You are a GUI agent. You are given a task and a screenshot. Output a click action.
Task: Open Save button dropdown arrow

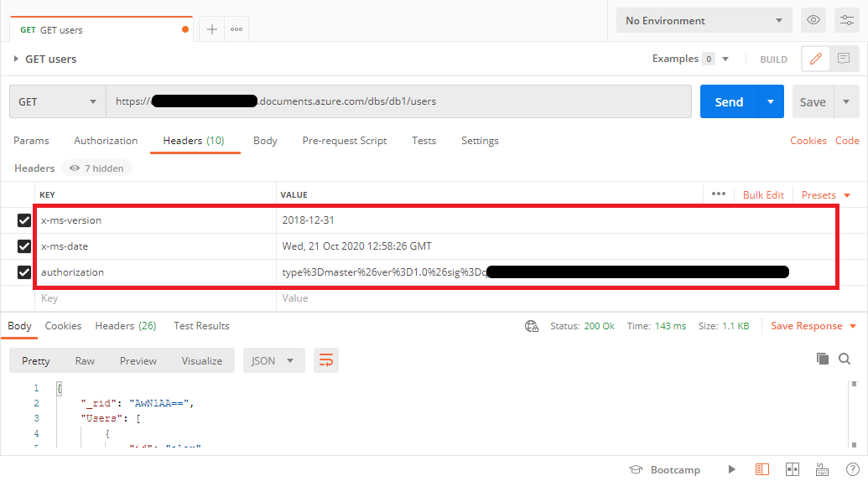pos(846,101)
